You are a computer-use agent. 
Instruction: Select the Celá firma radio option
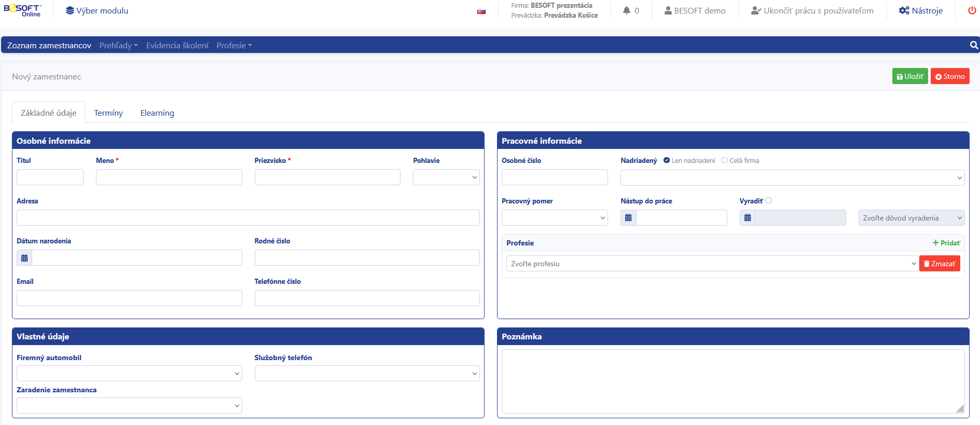point(724,160)
